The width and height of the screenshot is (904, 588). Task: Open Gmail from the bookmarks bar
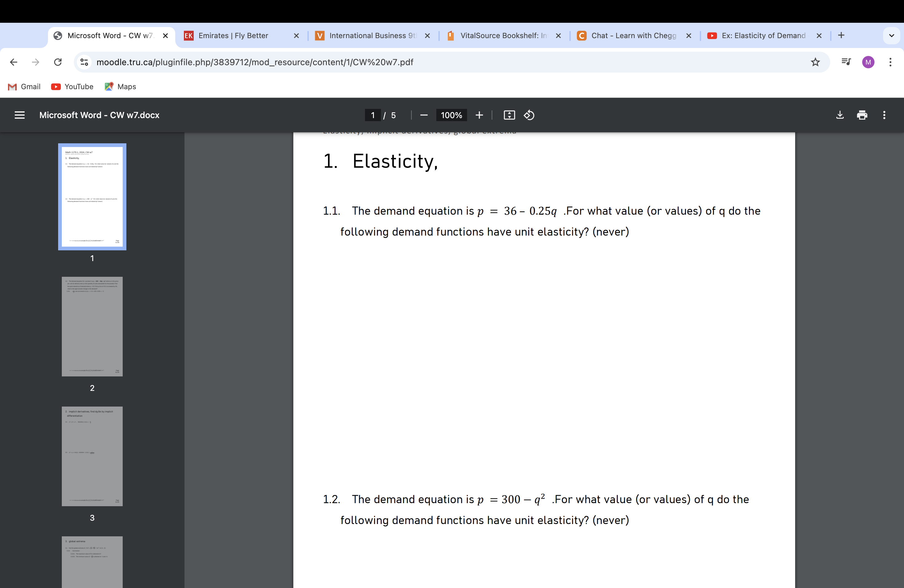(24, 87)
